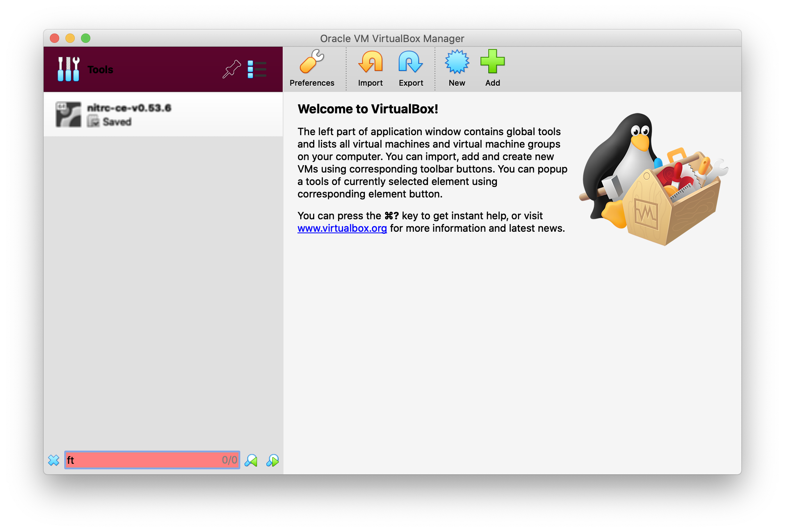Pin the Tools pane with the pushpin
This screenshot has height=532, width=785.
tap(232, 69)
